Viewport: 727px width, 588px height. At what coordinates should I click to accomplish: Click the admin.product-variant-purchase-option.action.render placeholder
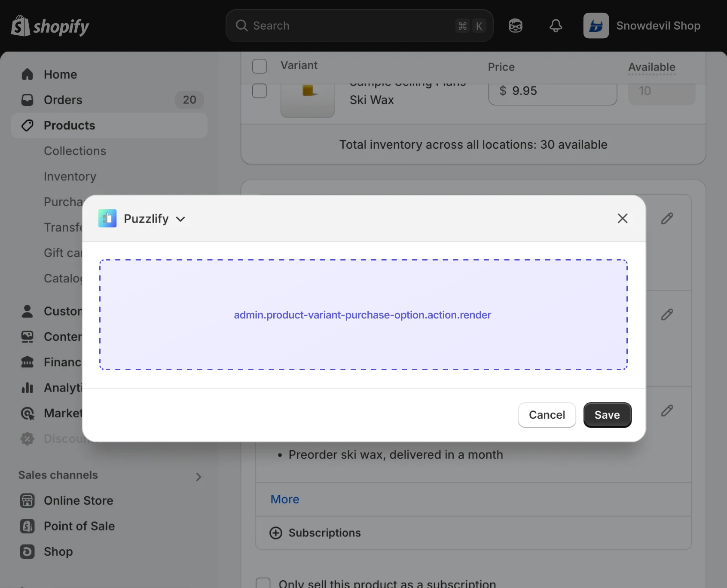pos(363,315)
